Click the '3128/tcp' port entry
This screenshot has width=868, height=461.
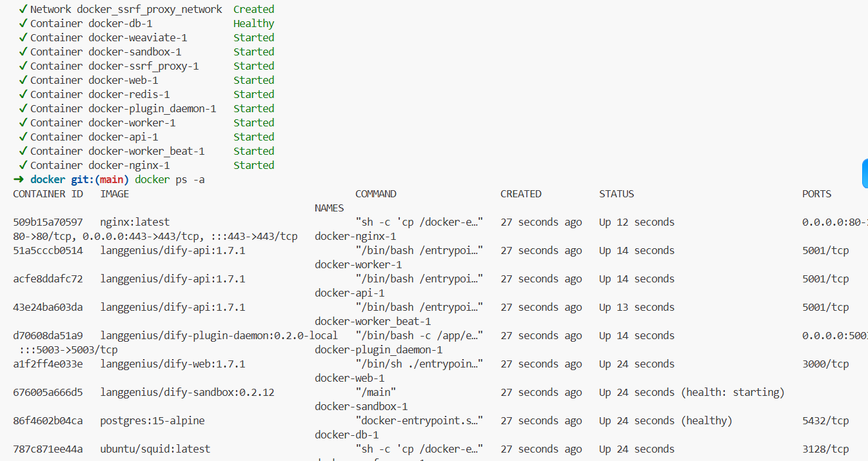(825, 449)
